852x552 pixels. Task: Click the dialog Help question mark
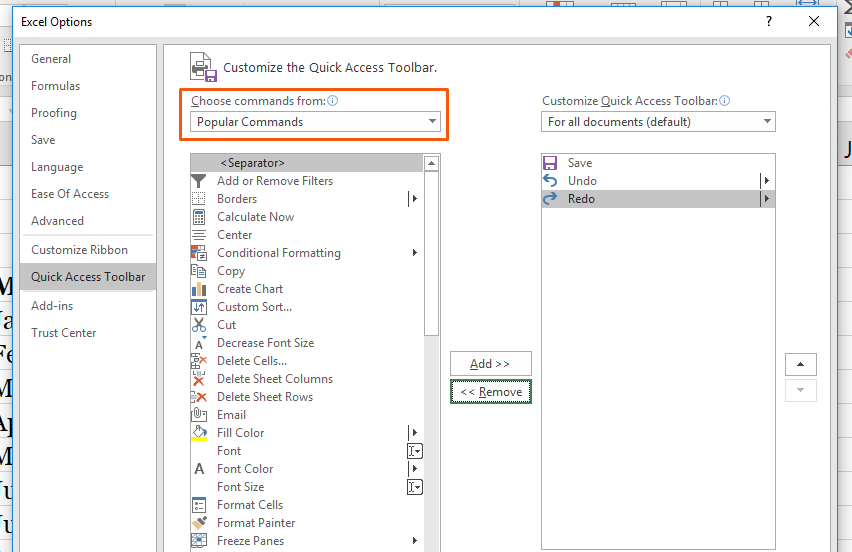tap(768, 21)
